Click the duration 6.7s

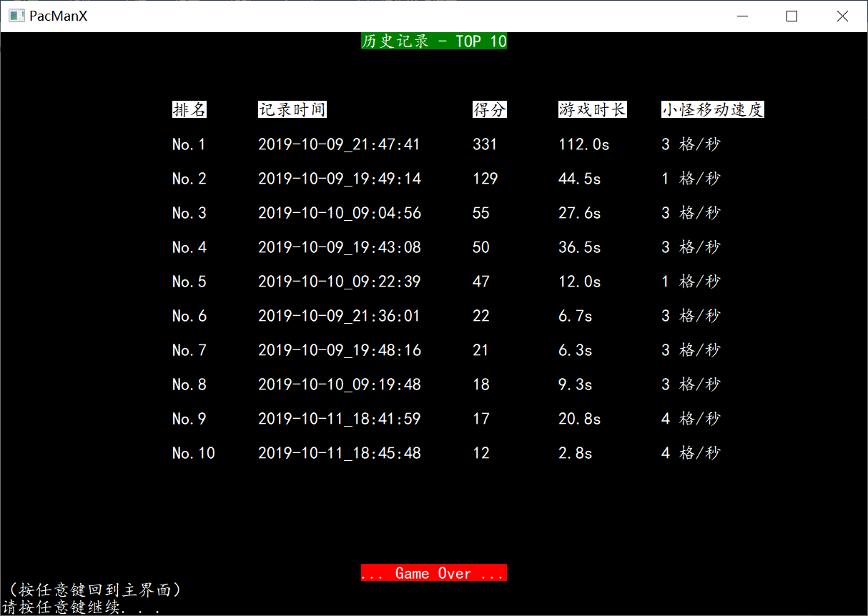(576, 316)
